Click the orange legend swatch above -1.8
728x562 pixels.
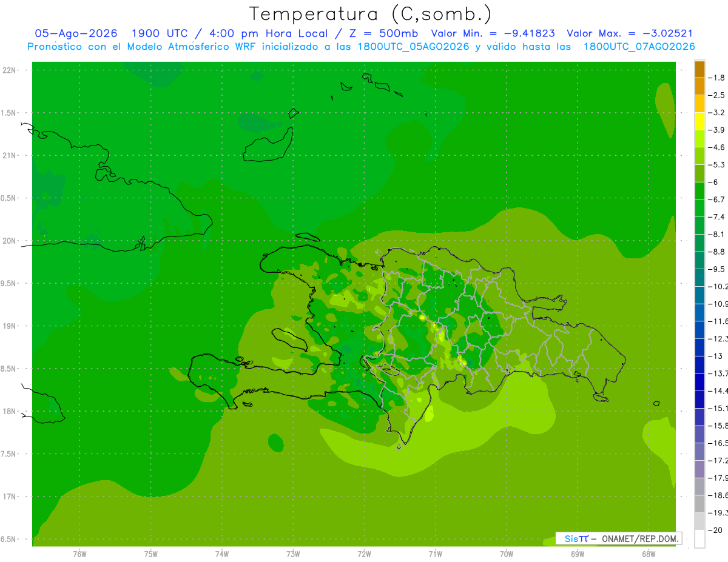[699, 69]
